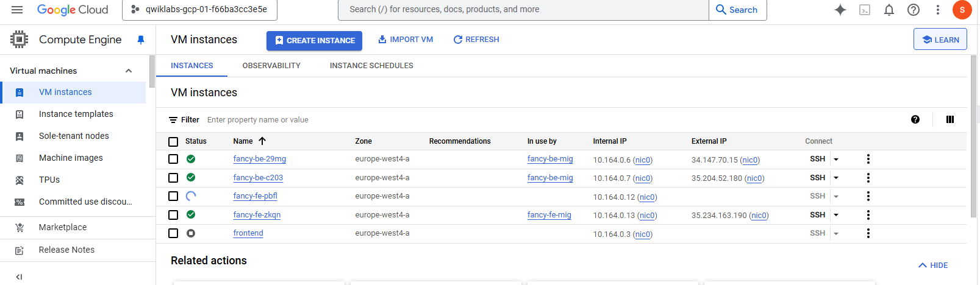The height and width of the screenshot is (285, 980).
Task: Click the Import VM button
Action: click(406, 40)
